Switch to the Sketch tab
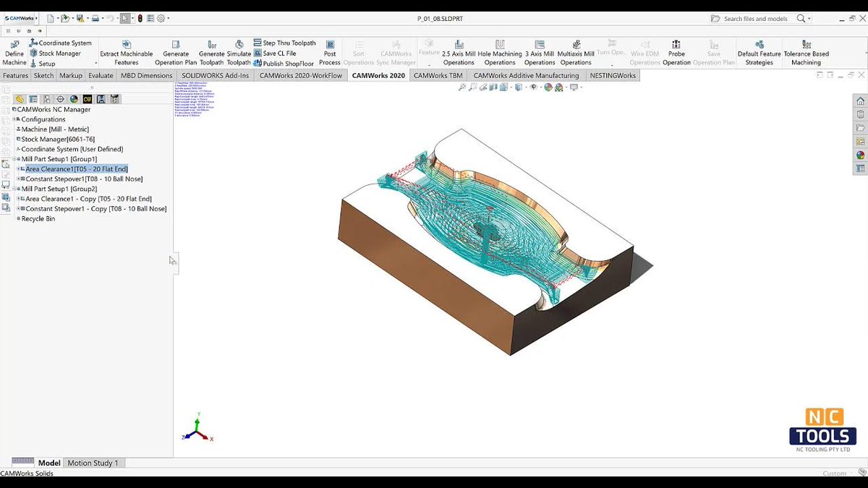Viewport: 868px width, 488px height. point(43,75)
